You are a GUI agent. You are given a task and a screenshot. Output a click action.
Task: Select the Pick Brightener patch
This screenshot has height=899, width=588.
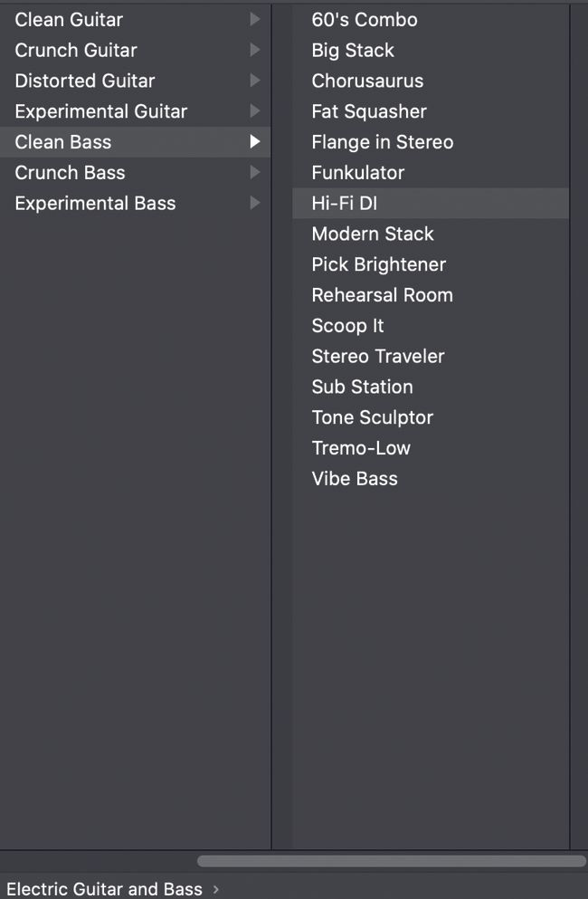tap(378, 264)
